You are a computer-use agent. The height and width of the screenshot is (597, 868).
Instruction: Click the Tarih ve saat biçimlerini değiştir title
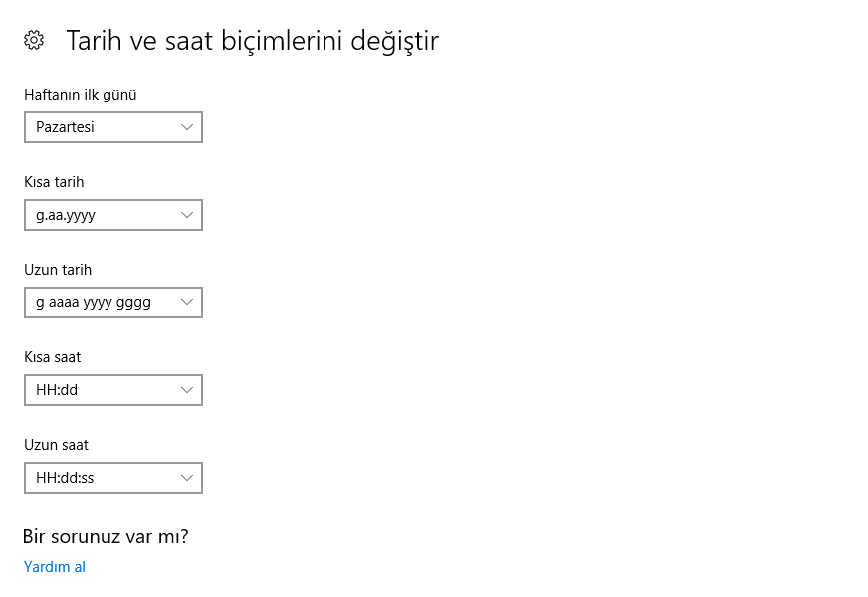253,40
